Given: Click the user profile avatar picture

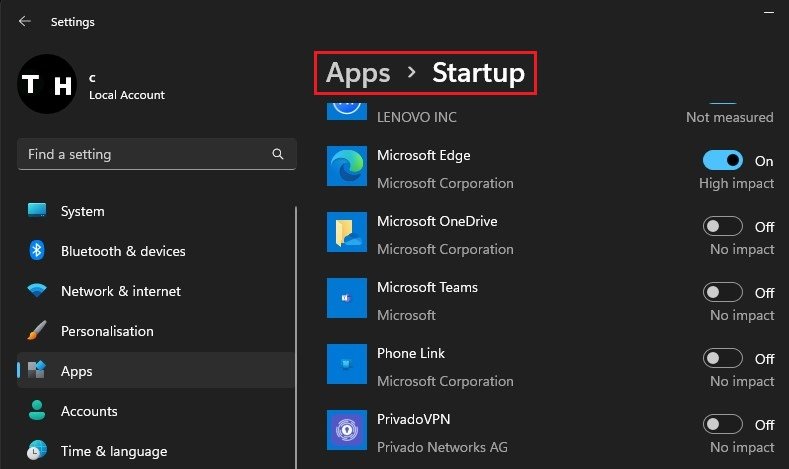Looking at the screenshot, I should pyautogui.click(x=48, y=85).
